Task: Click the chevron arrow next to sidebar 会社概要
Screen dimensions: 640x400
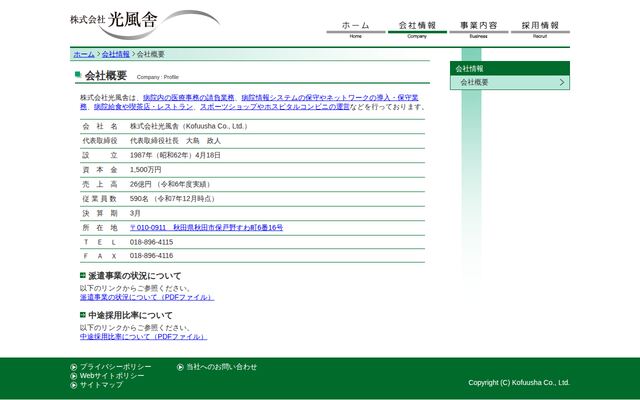Action: [562, 82]
